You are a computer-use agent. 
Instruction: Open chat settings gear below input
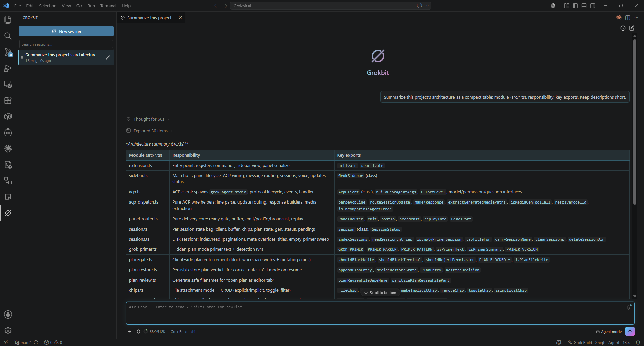coord(138,332)
